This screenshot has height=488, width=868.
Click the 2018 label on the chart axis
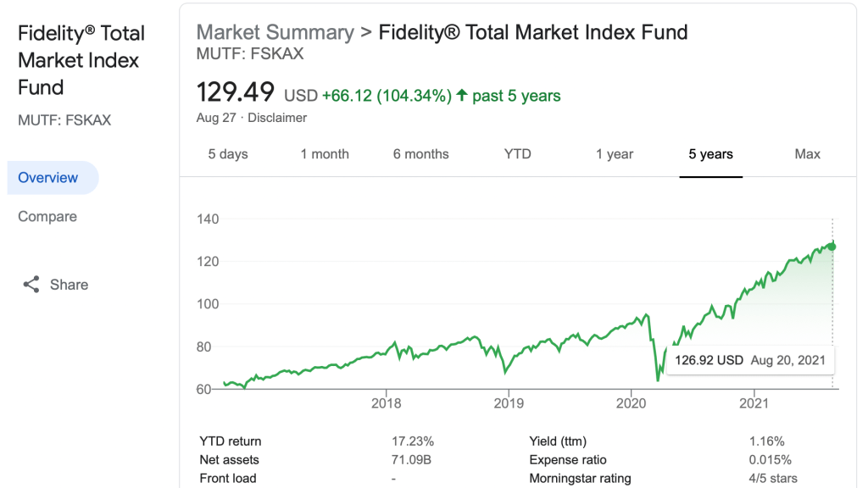[x=387, y=403]
